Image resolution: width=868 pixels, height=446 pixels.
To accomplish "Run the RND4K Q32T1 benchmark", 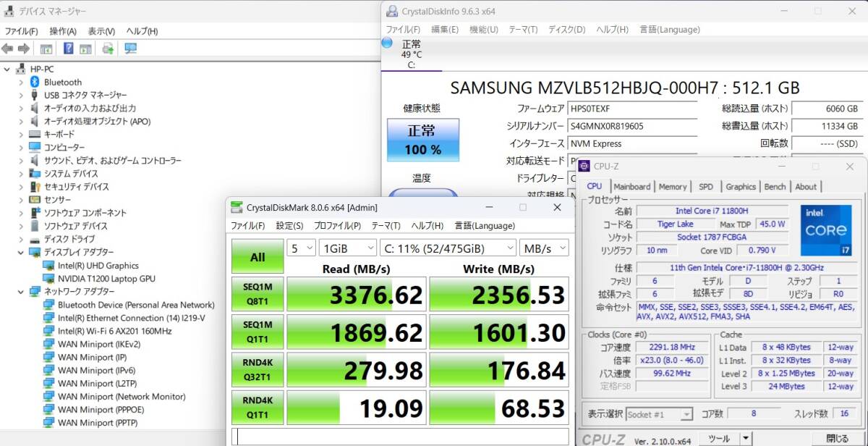I will (x=258, y=370).
